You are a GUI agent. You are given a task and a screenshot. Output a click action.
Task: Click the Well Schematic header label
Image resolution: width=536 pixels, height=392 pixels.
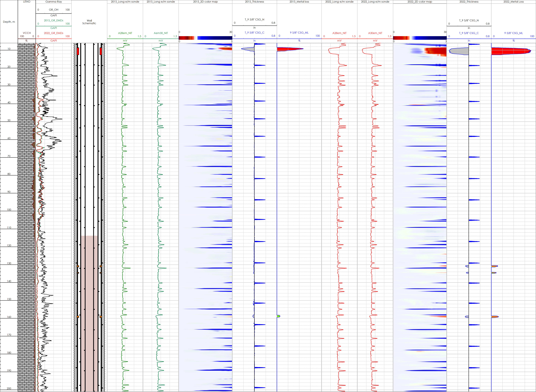pos(89,22)
